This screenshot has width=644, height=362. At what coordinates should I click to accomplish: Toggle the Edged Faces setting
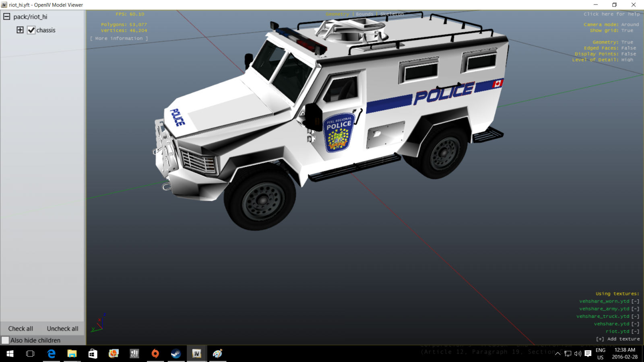click(628, 48)
